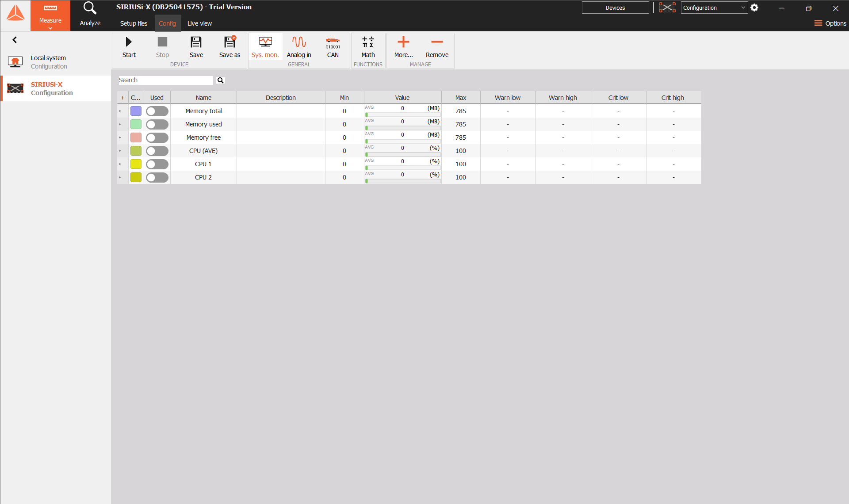The width and height of the screenshot is (849, 504).
Task: Click the Dewesoft logo icon
Action: pos(15,13)
